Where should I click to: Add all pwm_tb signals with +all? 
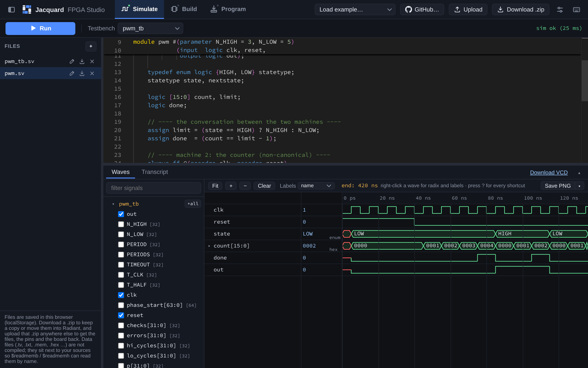(x=193, y=204)
